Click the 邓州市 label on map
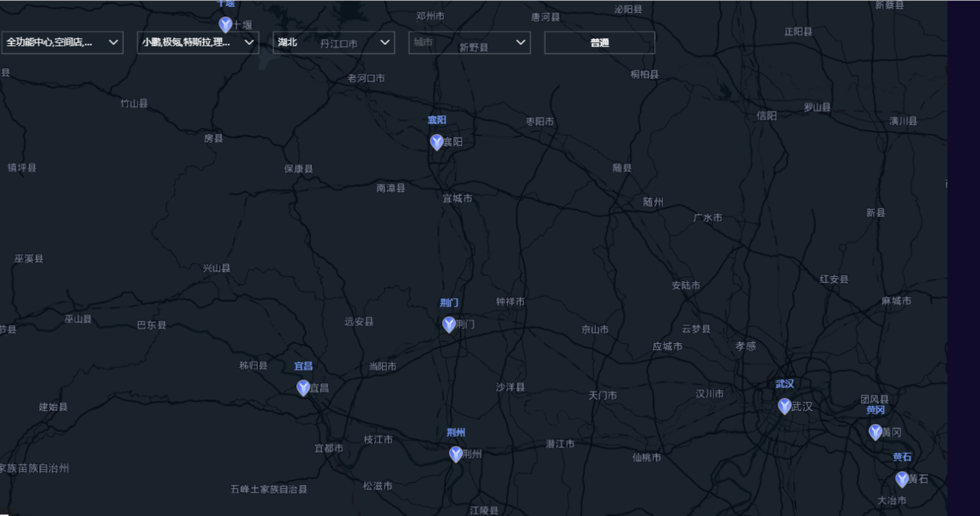Viewport: 980px width, 516px height. tap(430, 16)
